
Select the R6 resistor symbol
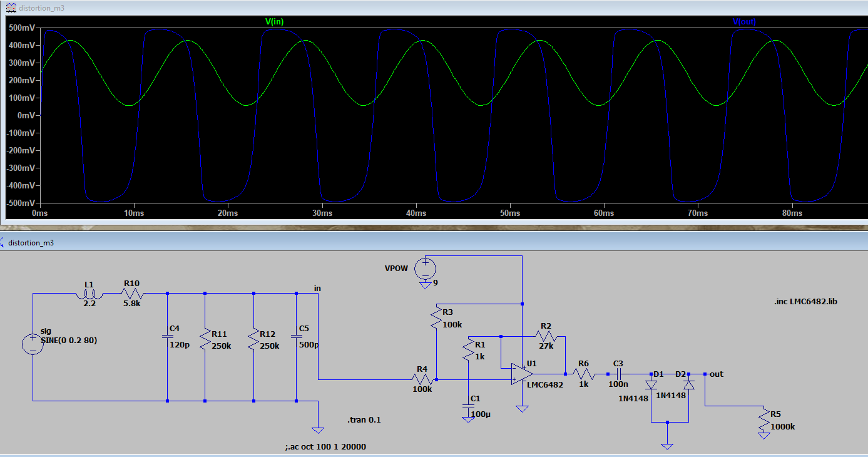click(583, 374)
